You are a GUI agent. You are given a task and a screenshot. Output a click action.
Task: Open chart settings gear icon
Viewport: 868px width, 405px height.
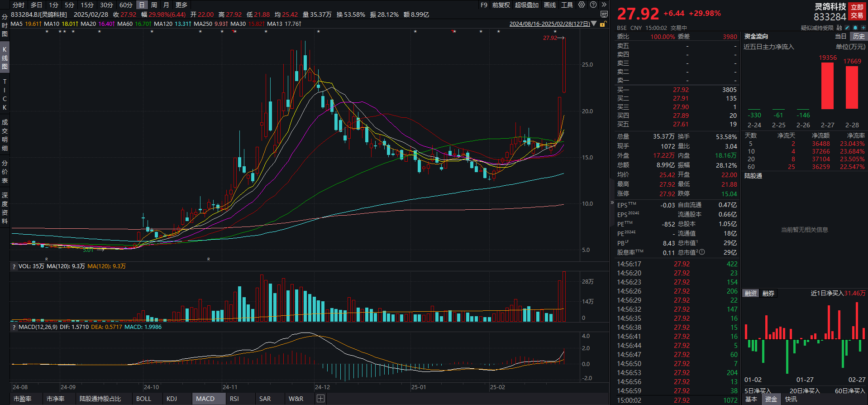pyautogui.click(x=582, y=5)
